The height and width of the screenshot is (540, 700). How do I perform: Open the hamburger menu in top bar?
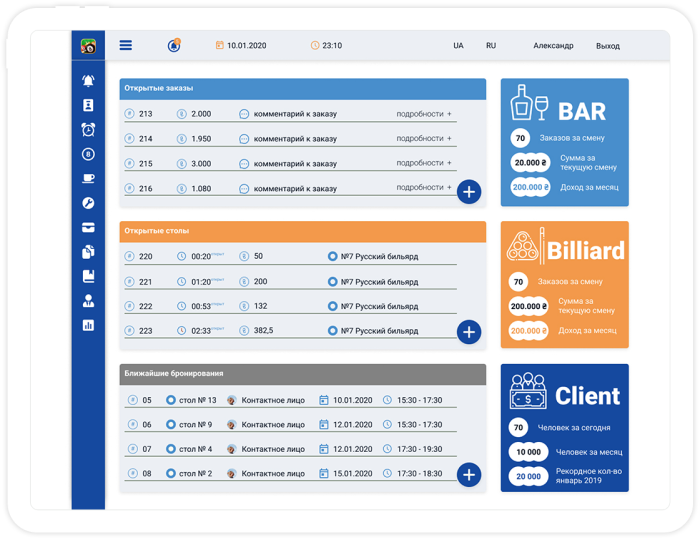(x=125, y=45)
